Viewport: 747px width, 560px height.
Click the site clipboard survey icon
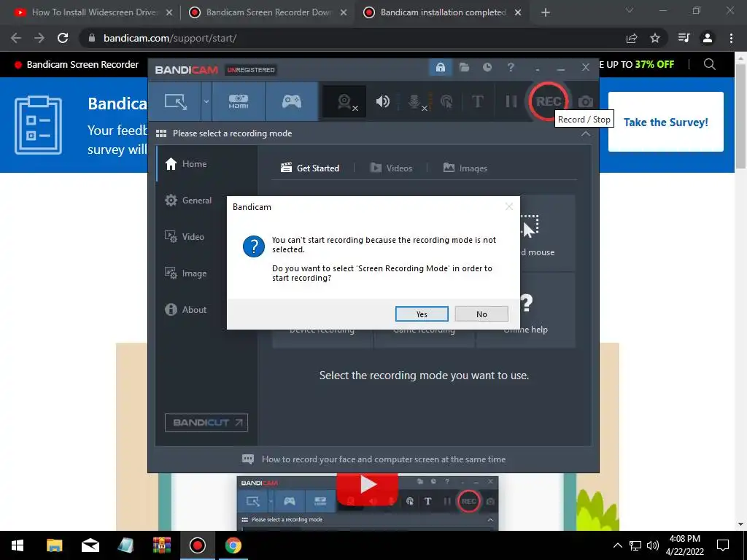pyautogui.click(x=38, y=125)
